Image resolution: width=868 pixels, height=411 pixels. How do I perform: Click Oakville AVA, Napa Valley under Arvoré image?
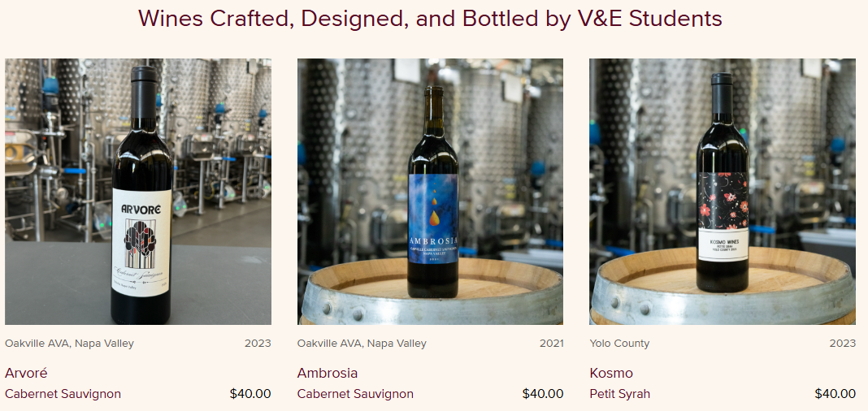pos(69,344)
